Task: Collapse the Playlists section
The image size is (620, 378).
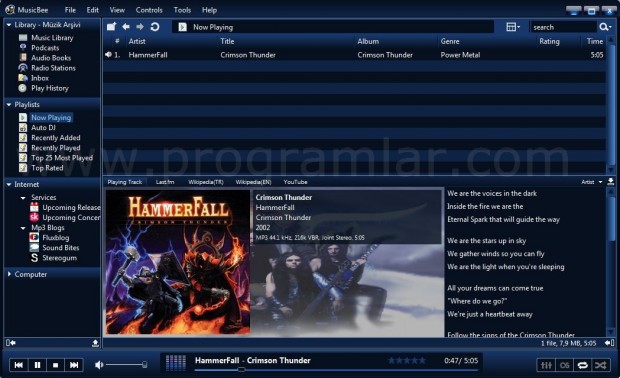Action: click(9, 104)
